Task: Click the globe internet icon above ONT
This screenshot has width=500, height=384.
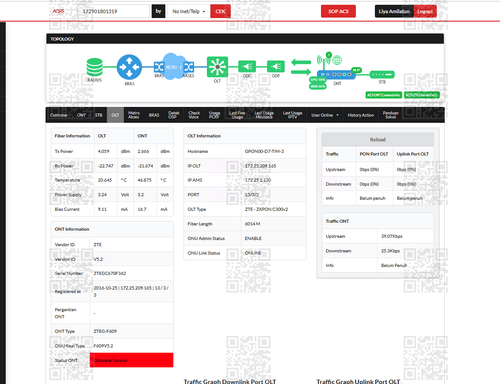Action: pyautogui.click(x=337, y=60)
